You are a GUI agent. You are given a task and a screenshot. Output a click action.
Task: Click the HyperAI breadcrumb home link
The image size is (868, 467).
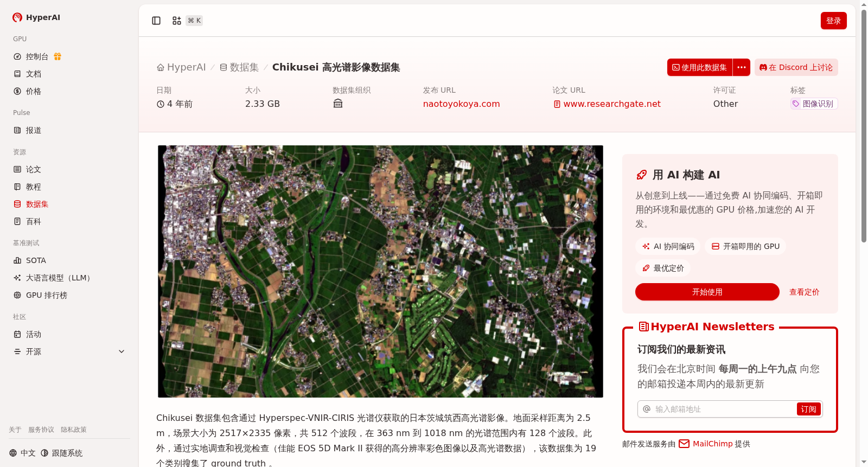pyautogui.click(x=181, y=67)
